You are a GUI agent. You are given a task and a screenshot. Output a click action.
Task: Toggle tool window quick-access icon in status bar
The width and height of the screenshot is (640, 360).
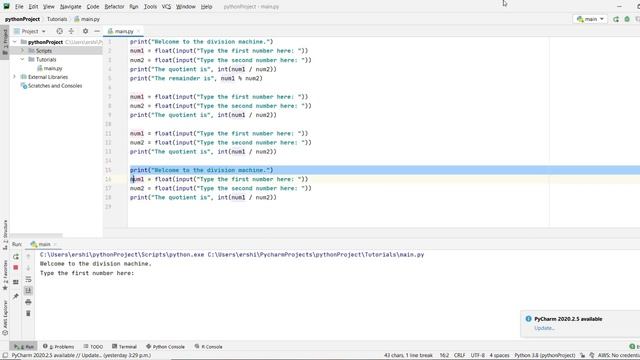point(5,356)
